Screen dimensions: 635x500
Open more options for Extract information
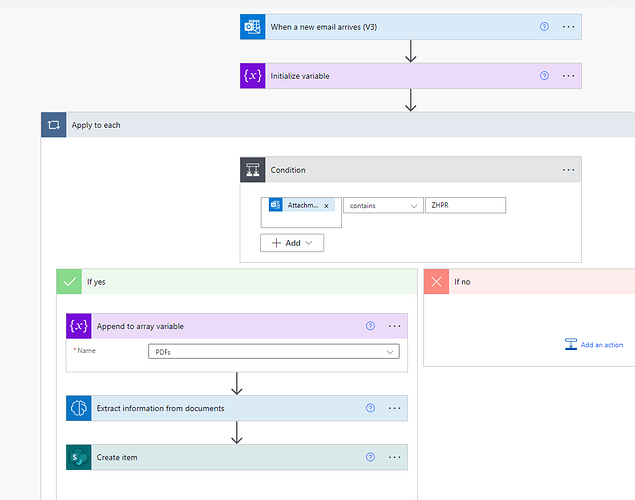[394, 408]
